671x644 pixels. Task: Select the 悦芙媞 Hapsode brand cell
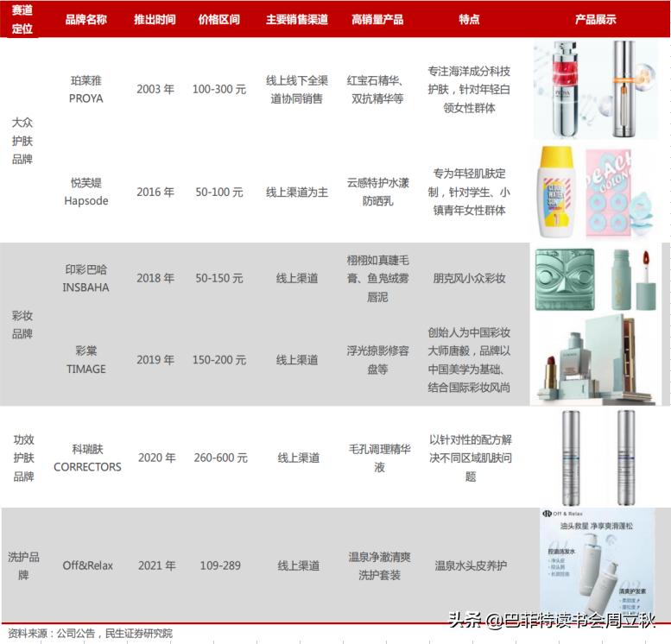pyautogui.click(x=86, y=192)
